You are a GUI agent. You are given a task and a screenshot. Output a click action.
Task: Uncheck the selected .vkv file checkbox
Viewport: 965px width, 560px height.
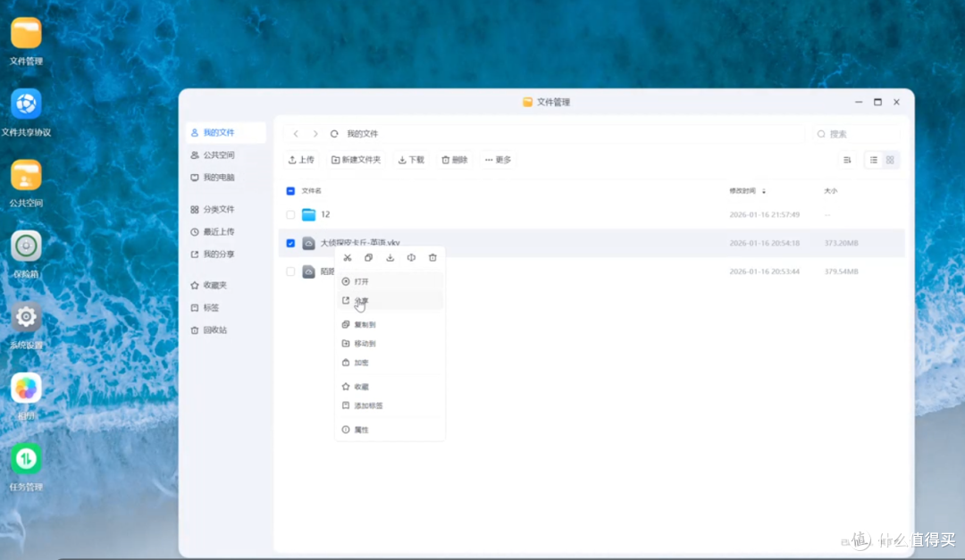(x=290, y=243)
